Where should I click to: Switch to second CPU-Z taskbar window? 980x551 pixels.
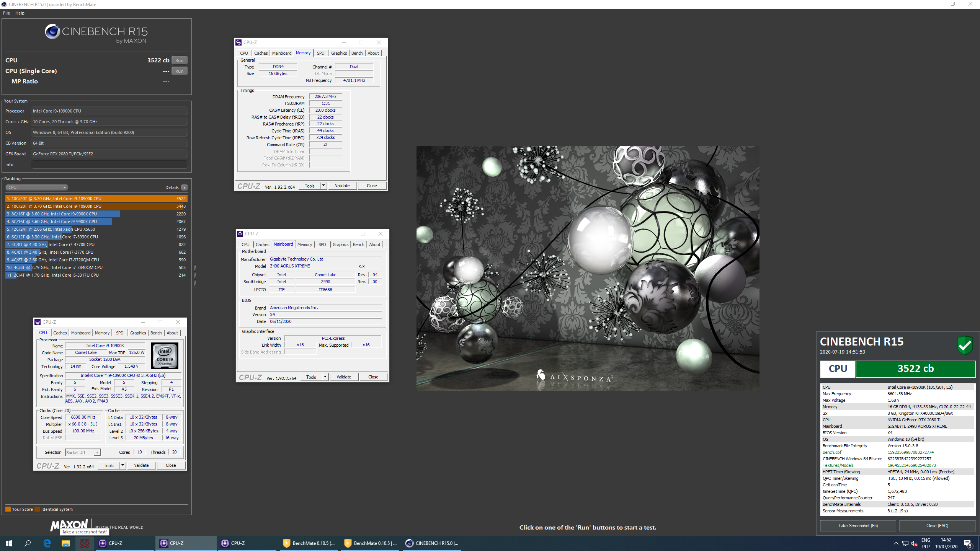[186, 543]
